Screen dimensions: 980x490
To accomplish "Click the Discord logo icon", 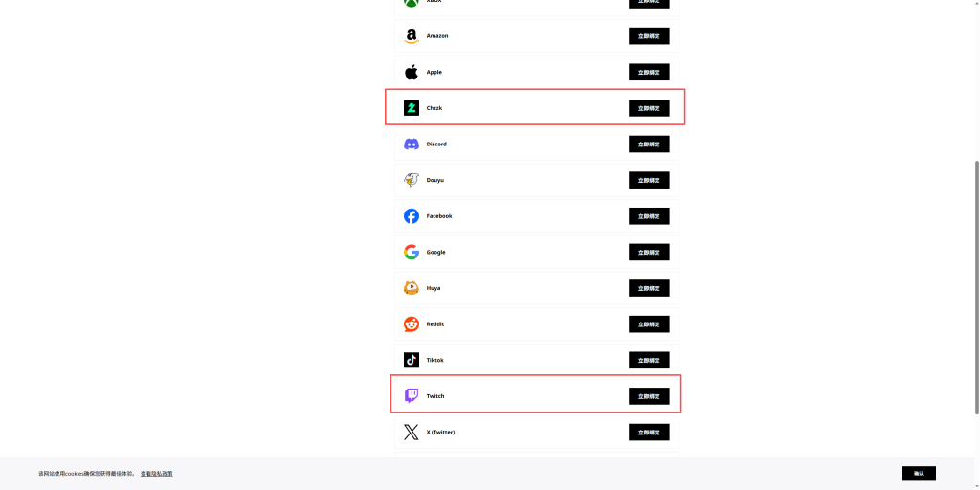I will click(411, 145).
